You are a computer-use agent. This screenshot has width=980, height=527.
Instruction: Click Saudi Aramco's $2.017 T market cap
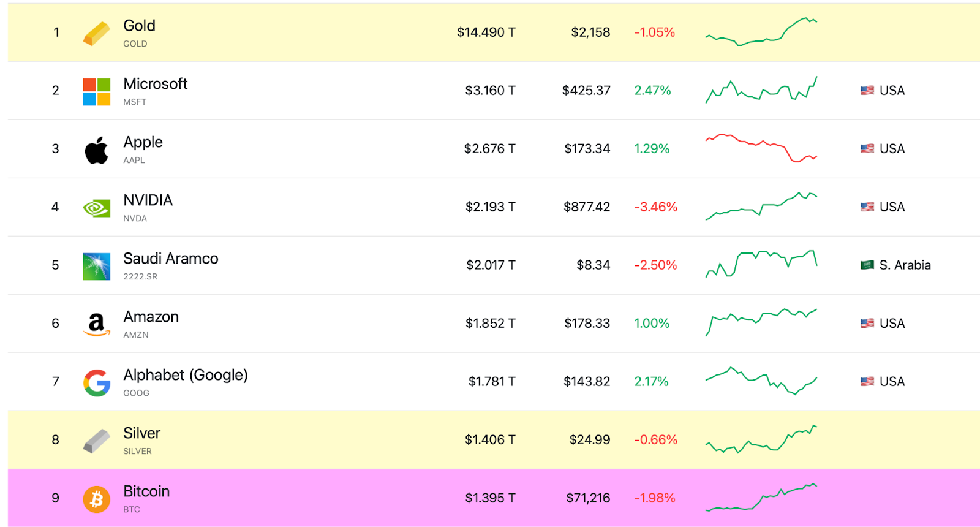(x=491, y=265)
